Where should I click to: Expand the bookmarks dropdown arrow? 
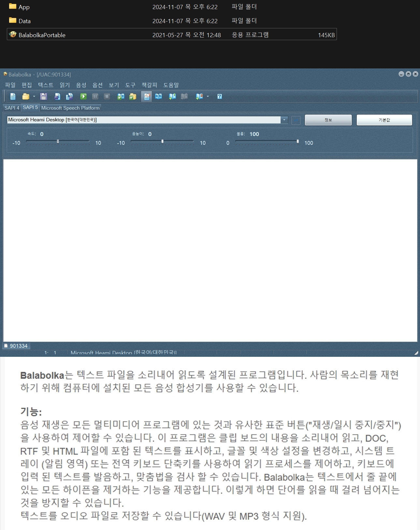pos(208,97)
